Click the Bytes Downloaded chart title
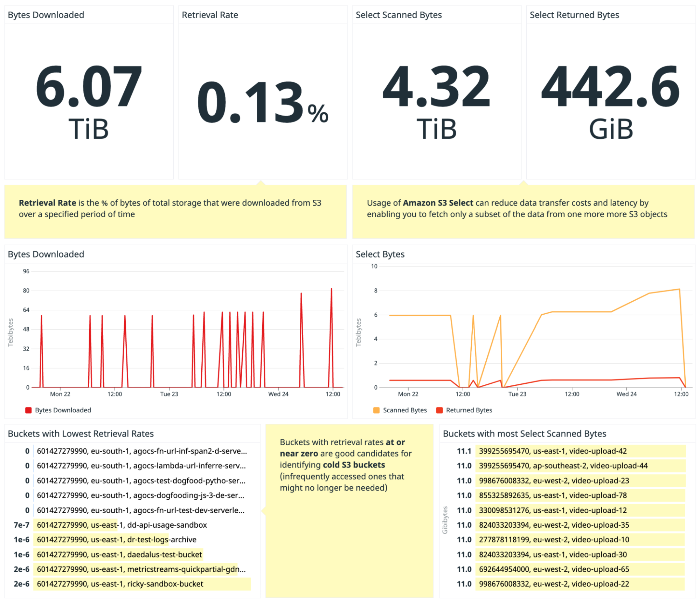 (x=46, y=254)
